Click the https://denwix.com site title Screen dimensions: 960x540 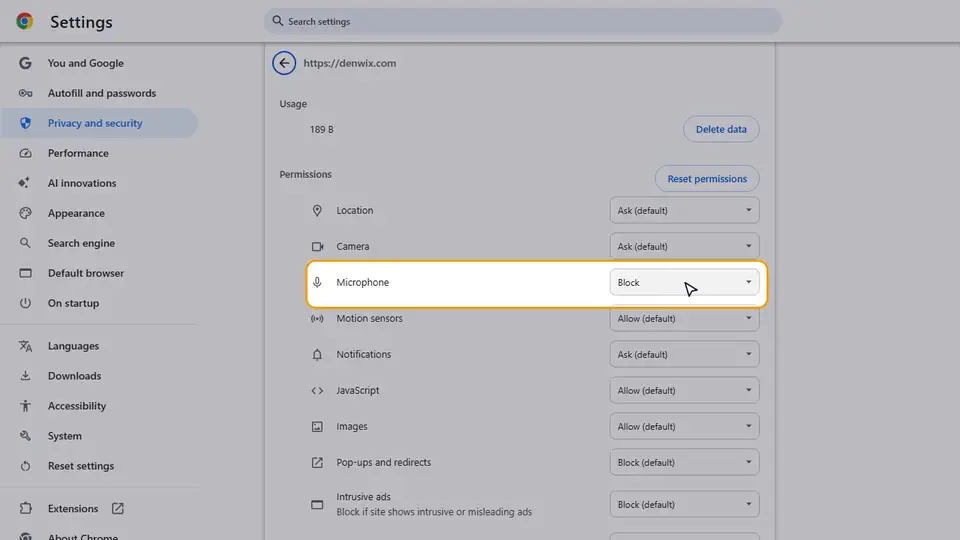tap(350, 63)
